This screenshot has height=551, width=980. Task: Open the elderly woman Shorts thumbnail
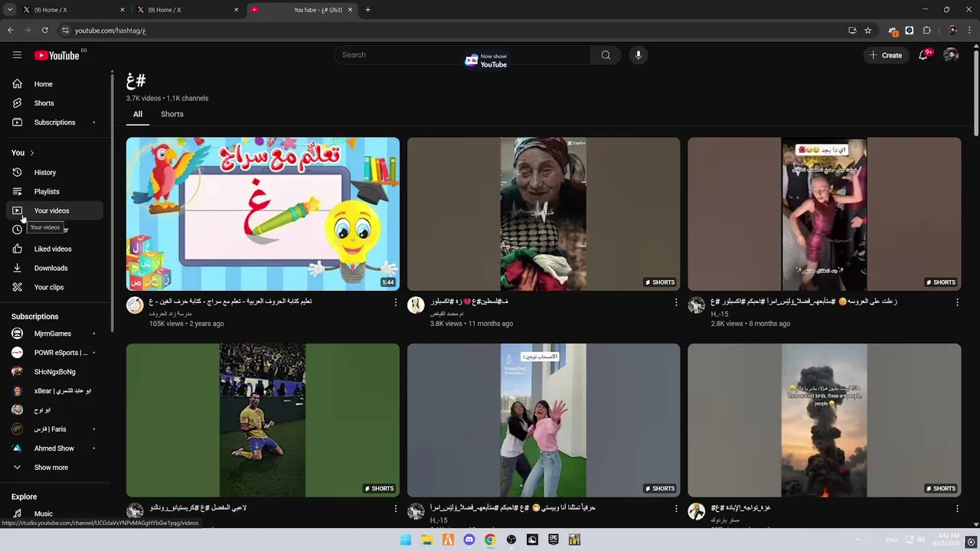pos(544,214)
